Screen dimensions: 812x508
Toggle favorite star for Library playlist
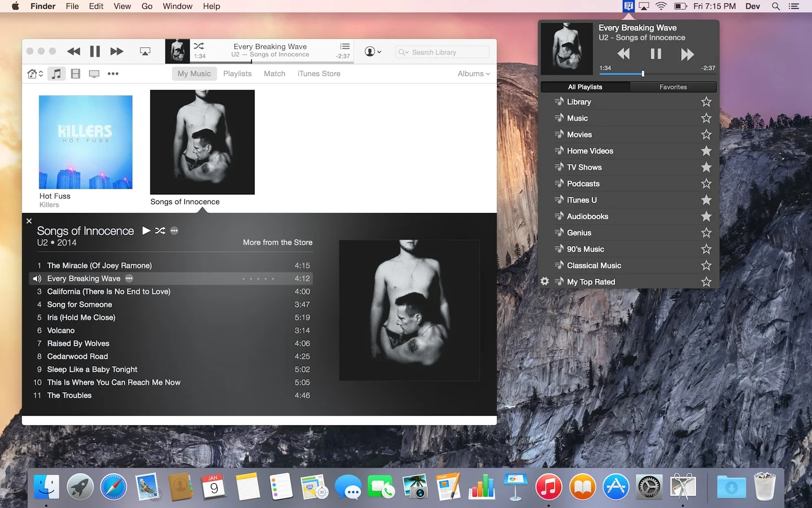click(706, 102)
